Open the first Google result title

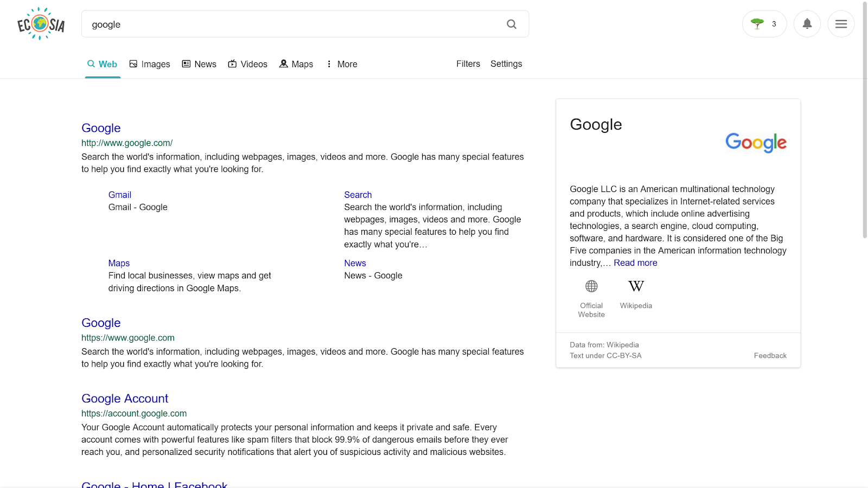pos(101,128)
